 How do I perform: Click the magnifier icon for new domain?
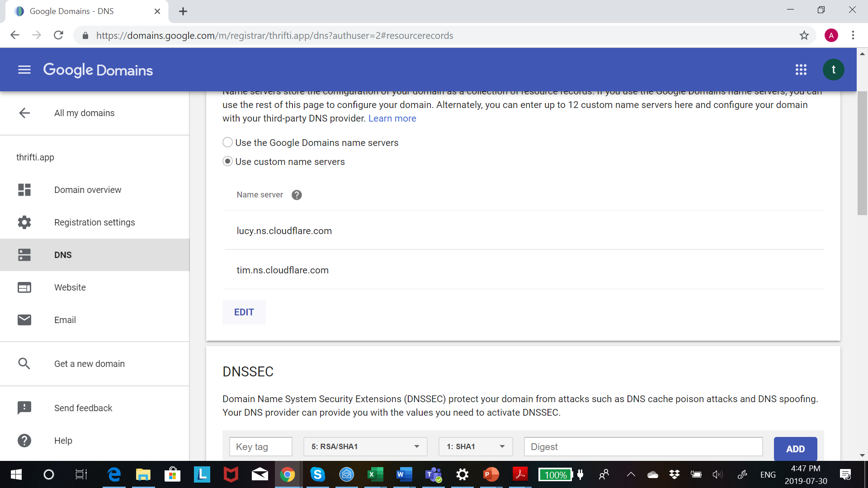click(x=24, y=364)
